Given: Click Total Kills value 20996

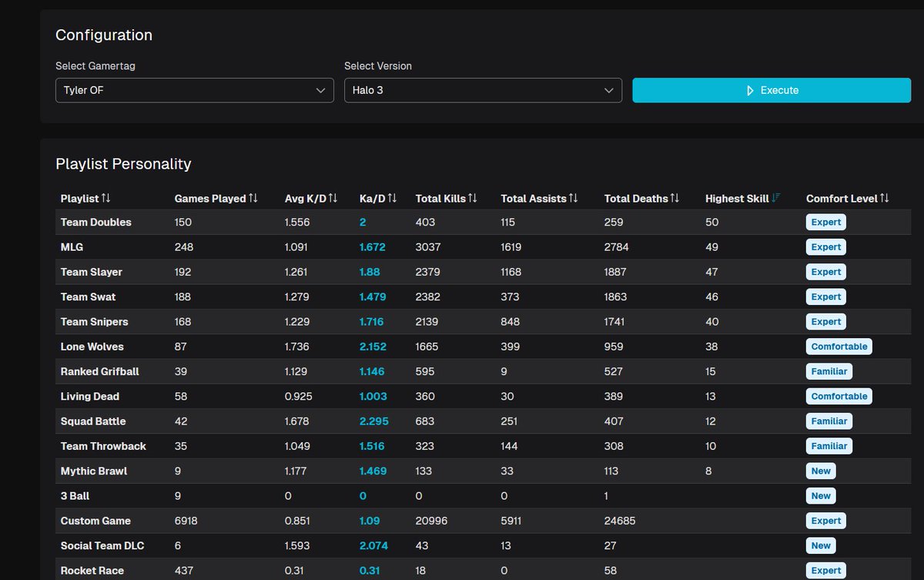Looking at the screenshot, I should click(431, 521).
